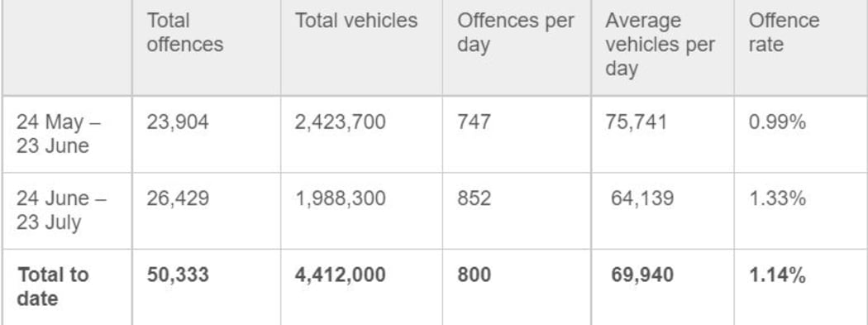
Task: Select the Offence rate column header
Action: 784,33
